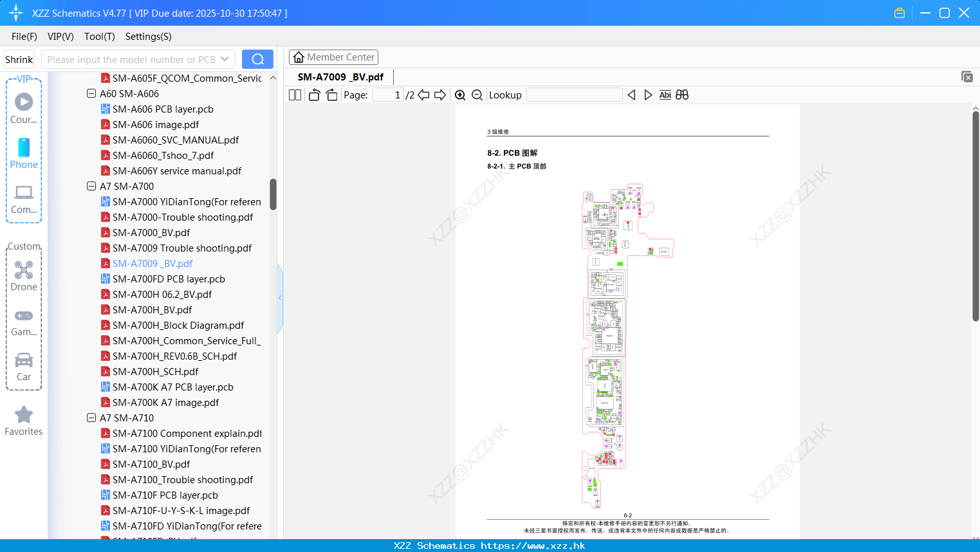Open the Favorites star icon

pos(24,414)
